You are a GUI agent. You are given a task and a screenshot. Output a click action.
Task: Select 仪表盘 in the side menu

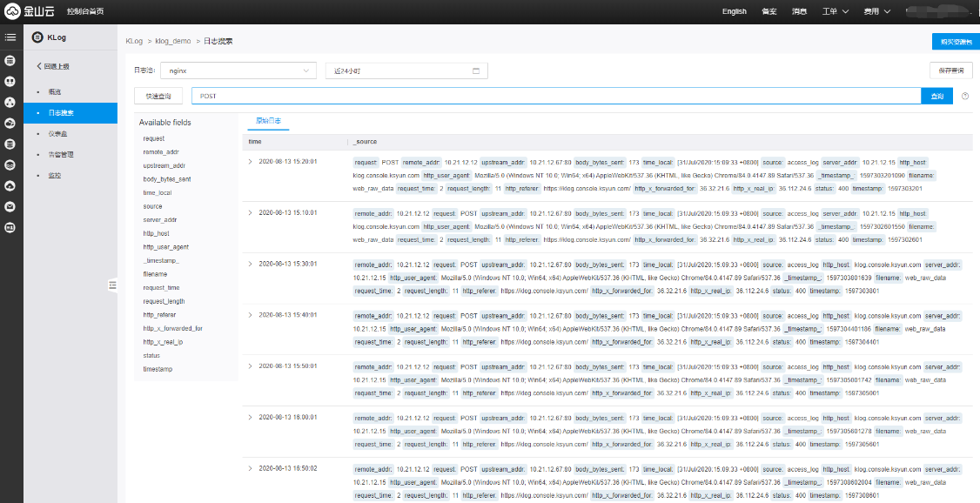(x=58, y=134)
